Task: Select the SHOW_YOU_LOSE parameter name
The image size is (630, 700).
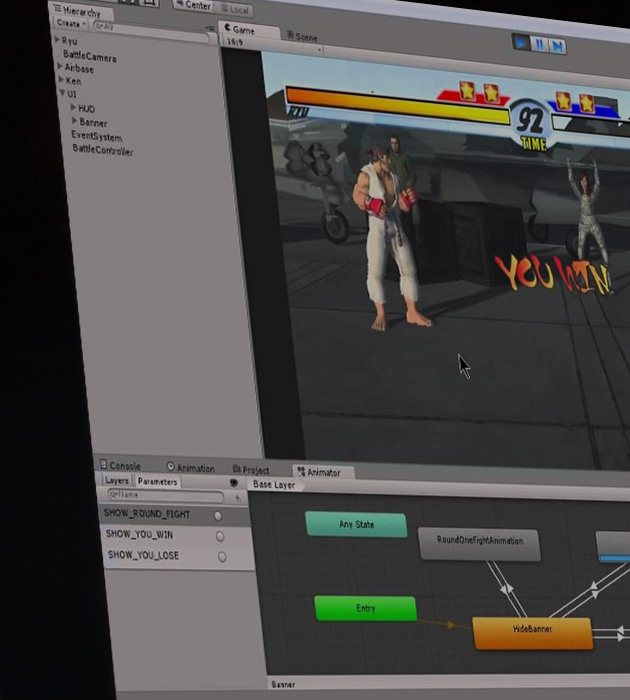Action: click(x=143, y=555)
